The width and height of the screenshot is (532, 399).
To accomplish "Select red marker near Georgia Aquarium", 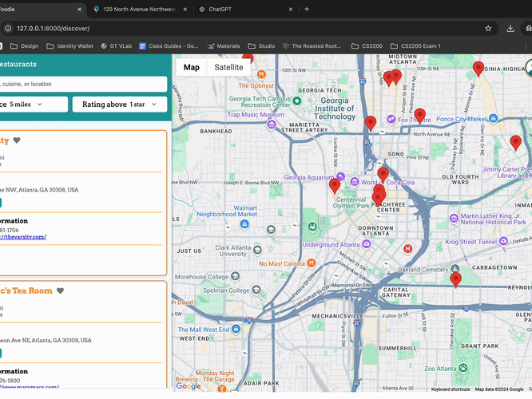I will point(335,186).
